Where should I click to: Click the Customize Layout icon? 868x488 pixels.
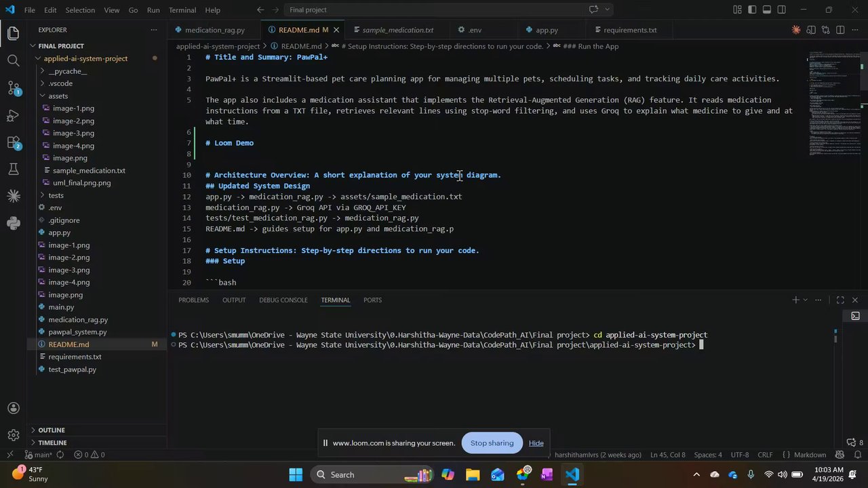pyautogui.click(x=737, y=9)
